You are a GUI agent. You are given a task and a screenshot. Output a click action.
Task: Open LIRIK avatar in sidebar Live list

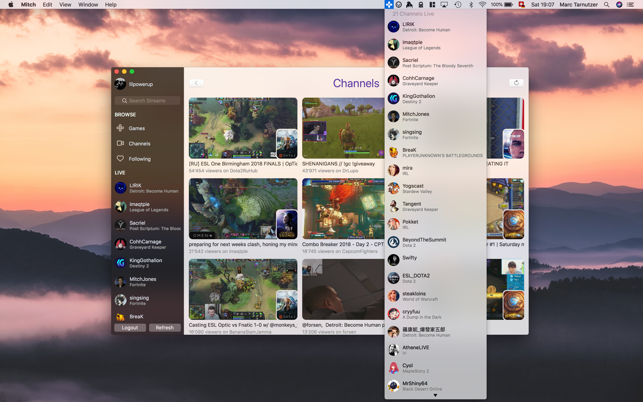pyautogui.click(x=120, y=188)
